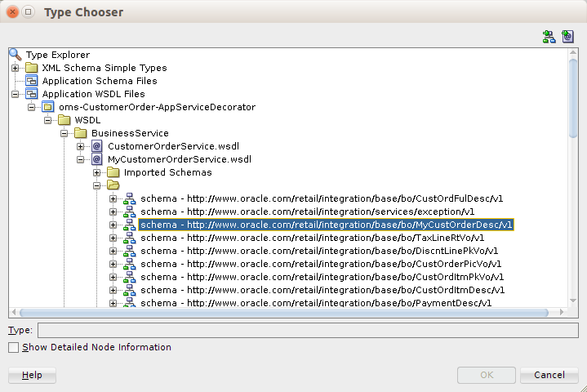587x392 pixels.
Task: Click the MyCustomerOrderService.wsdl file icon
Action: (97, 159)
